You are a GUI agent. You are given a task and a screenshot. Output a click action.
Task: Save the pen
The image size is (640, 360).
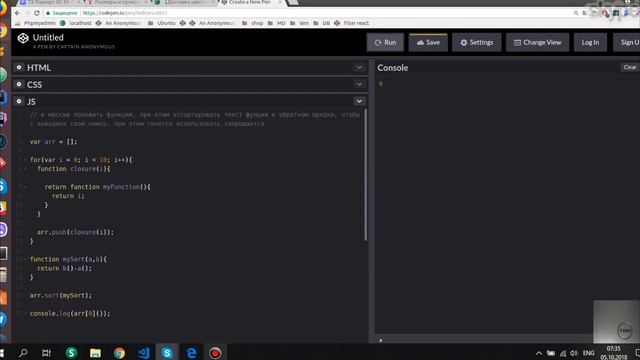428,42
